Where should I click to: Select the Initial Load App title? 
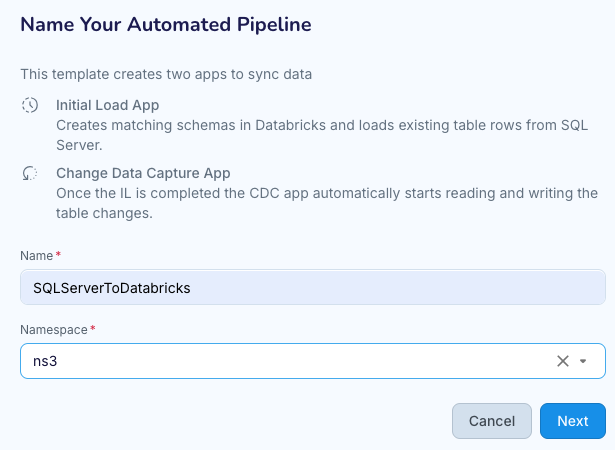click(107, 106)
